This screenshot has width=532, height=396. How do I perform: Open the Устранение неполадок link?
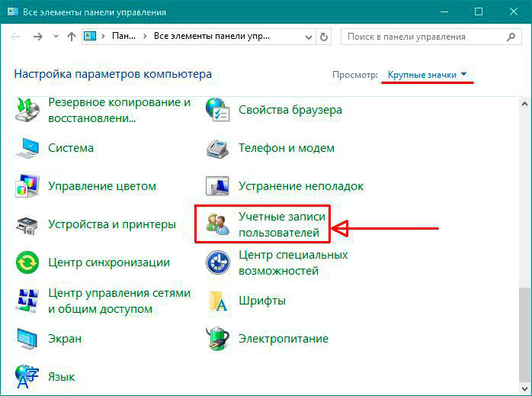[x=300, y=186]
